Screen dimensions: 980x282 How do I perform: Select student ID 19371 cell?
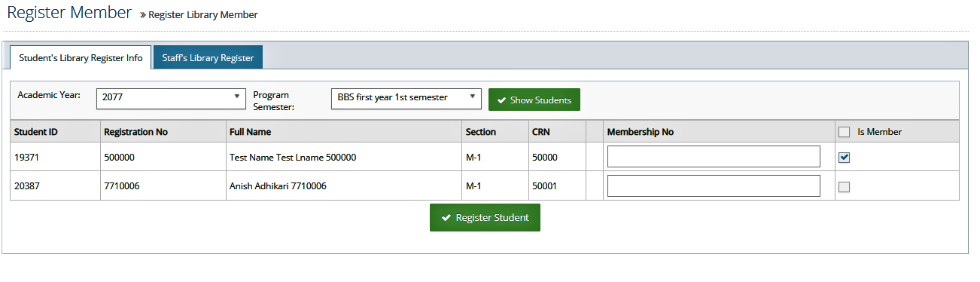pyautogui.click(x=55, y=158)
